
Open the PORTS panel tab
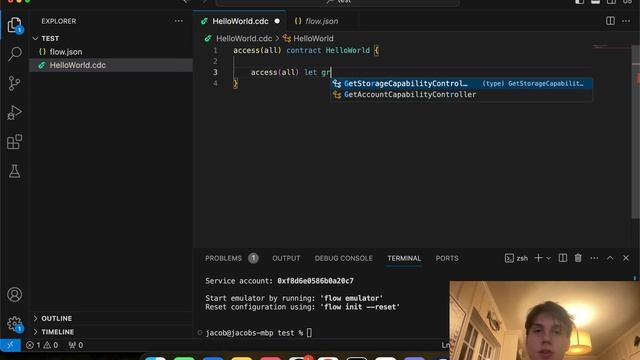(447, 258)
